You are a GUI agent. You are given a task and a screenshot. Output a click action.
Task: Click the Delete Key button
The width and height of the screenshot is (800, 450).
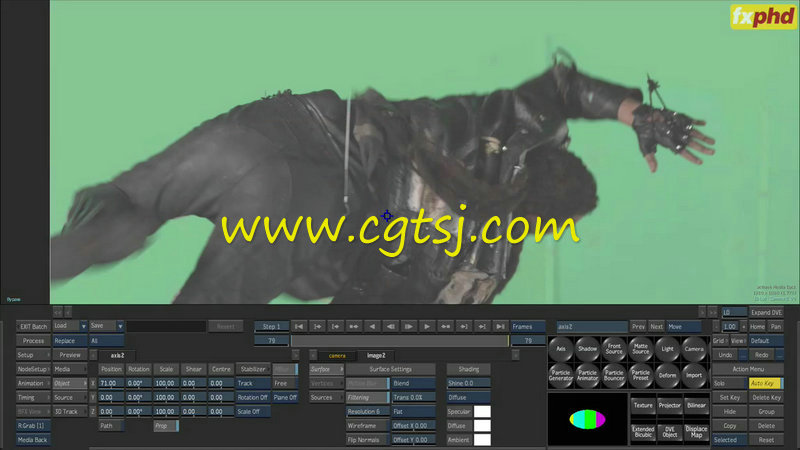point(766,397)
